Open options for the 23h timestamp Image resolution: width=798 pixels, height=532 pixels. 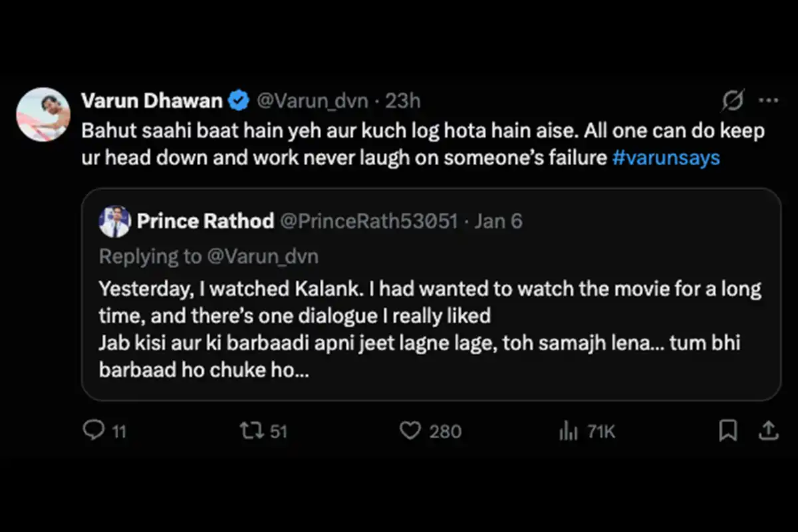pos(402,100)
